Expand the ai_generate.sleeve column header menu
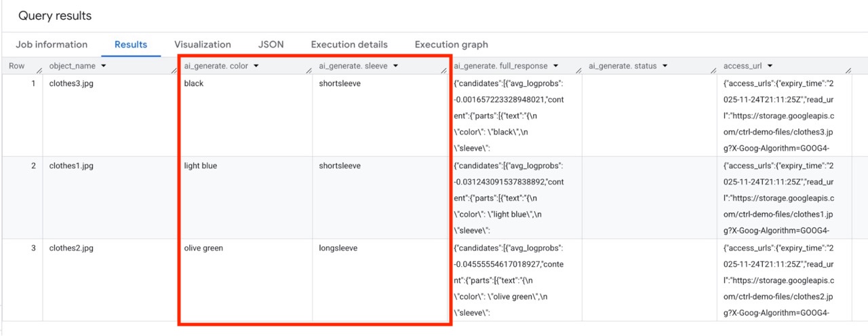Image resolution: width=868 pixels, height=336 pixels. point(395,66)
